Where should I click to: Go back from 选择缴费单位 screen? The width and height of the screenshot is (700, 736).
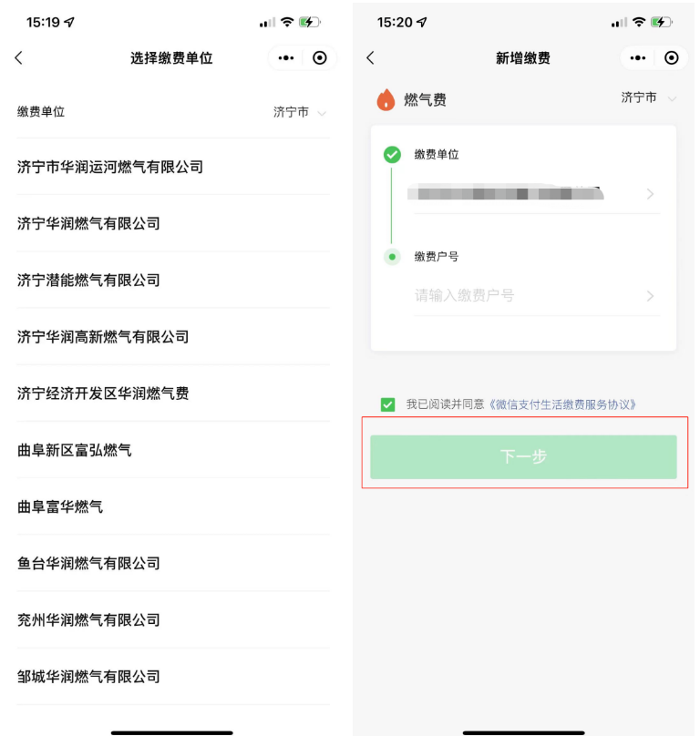[x=19, y=57]
